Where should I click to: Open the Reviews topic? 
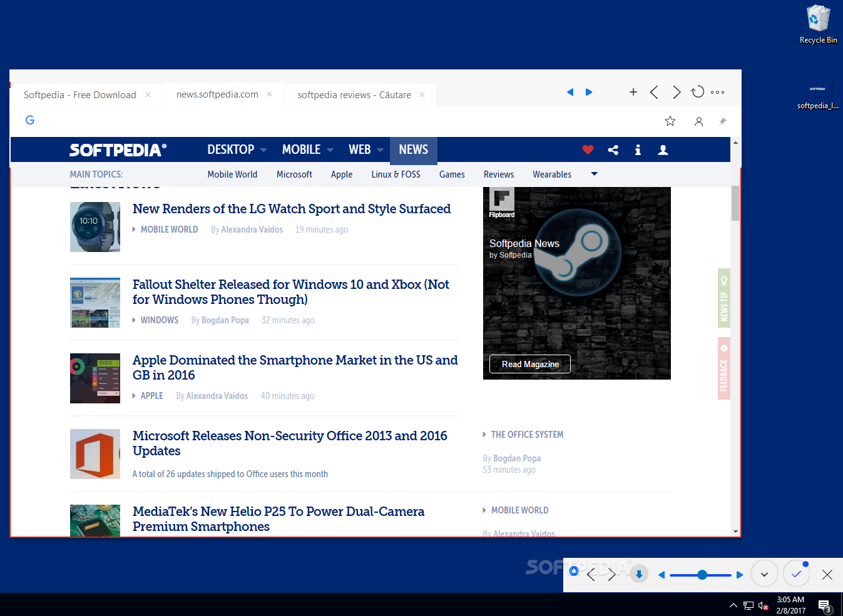coord(499,174)
